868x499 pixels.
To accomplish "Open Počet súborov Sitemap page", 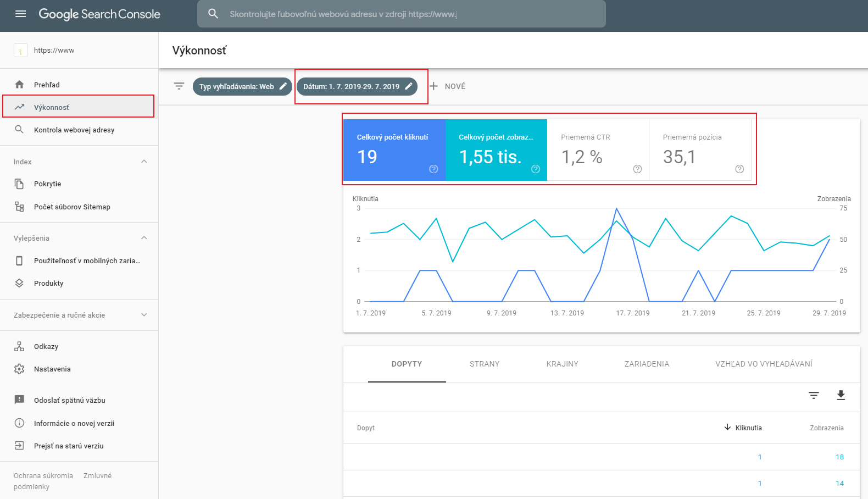I will click(x=79, y=207).
